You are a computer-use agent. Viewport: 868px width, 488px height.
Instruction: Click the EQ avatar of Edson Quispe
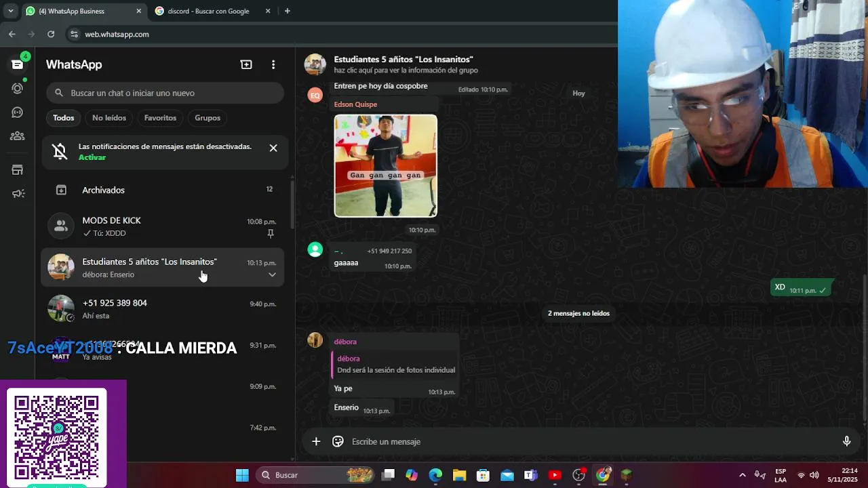click(315, 96)
